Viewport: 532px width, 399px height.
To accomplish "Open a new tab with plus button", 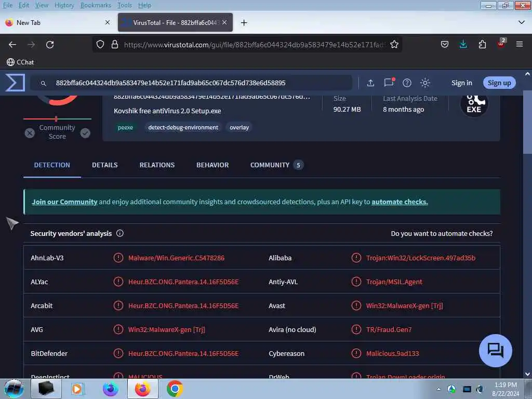I will tap(244, 23).
